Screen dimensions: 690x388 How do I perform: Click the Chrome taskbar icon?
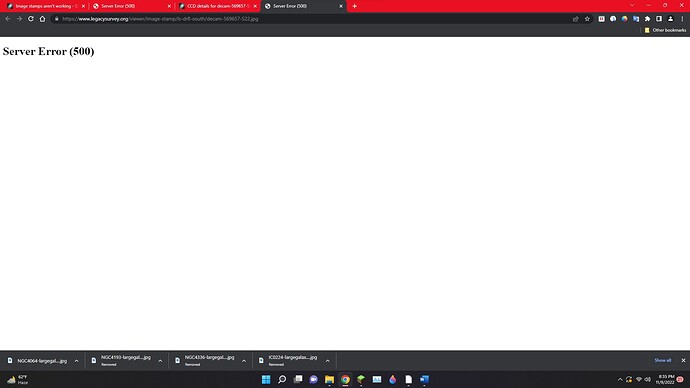tap(345, 379)
